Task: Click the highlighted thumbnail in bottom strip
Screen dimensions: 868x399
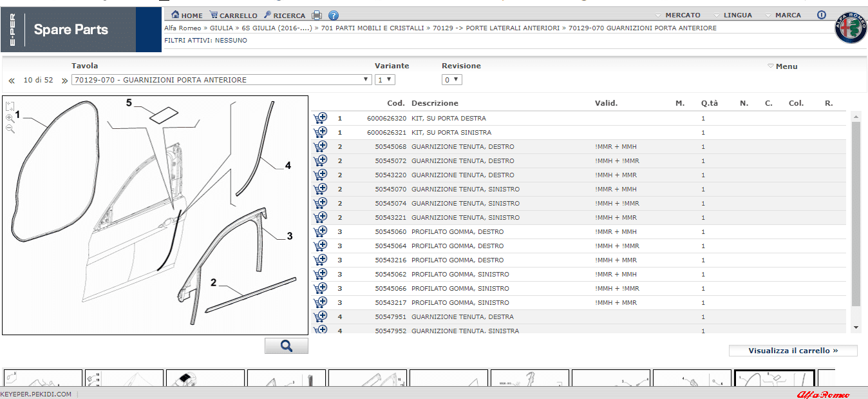Action: click(x=775, y=378)
